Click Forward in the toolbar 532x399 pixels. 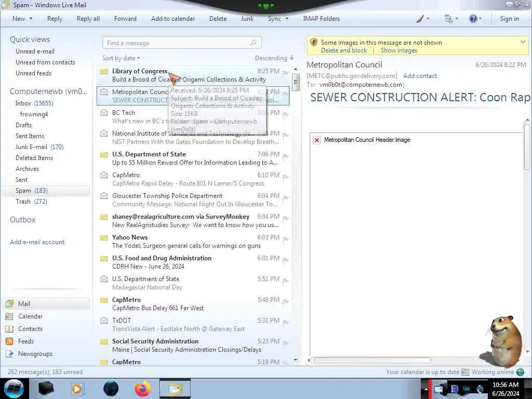click(125, 19)
